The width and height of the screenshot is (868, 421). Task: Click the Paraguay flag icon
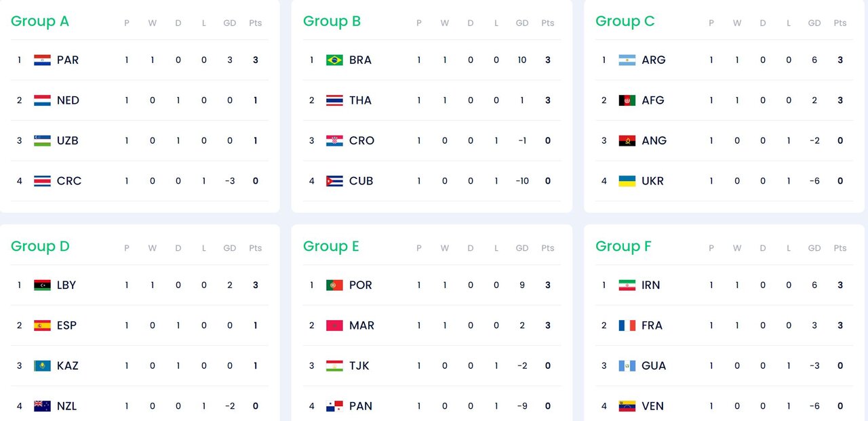pyautogui.click(x=43, y=60)
